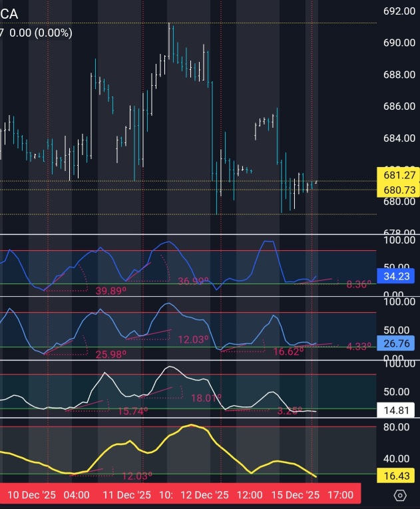This screenshot has height=509, width=420.
Task: Select the 16.43 yellow indicator value label
Action: 395,476
